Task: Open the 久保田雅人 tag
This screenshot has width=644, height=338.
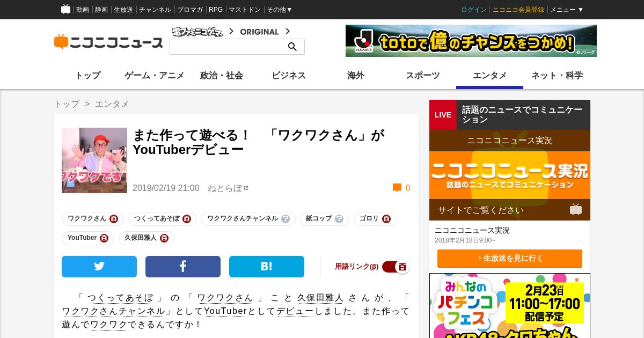Action: [x=147, y=238]
